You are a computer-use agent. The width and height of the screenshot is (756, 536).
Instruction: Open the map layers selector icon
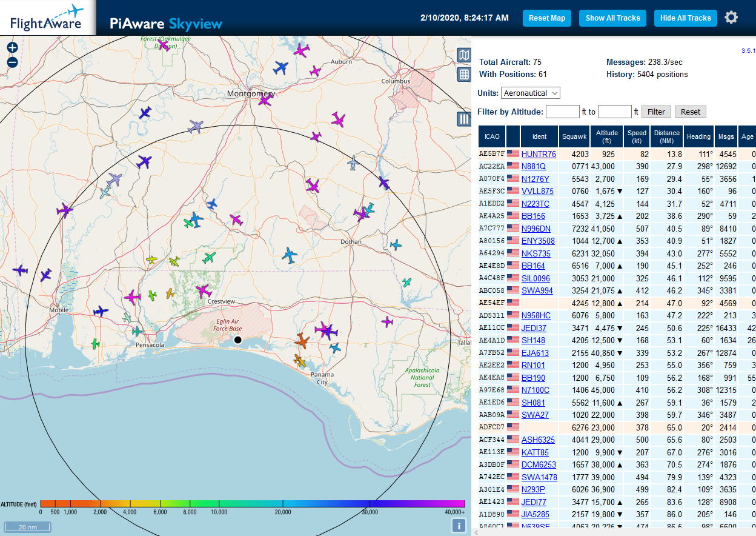(464, 55)
